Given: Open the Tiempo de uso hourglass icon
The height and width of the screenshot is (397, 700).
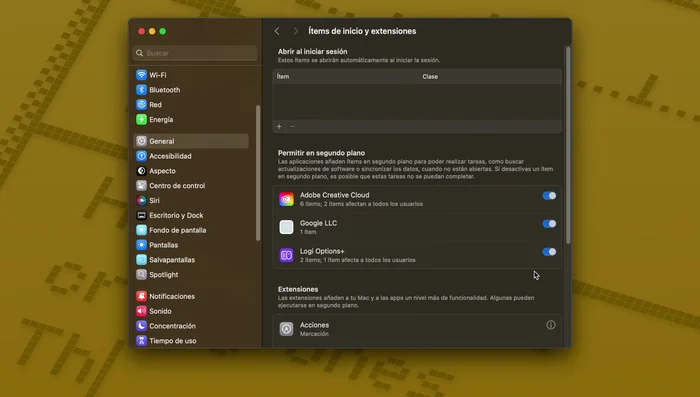Looking at the screenshot, I should [x=142, y=340].
